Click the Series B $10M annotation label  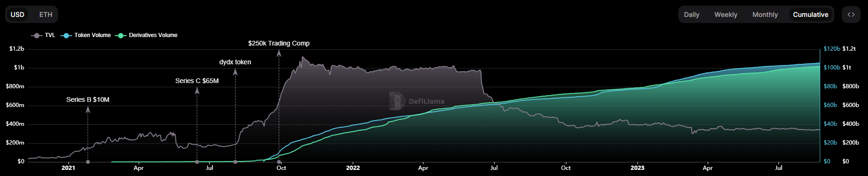point(88,99)
